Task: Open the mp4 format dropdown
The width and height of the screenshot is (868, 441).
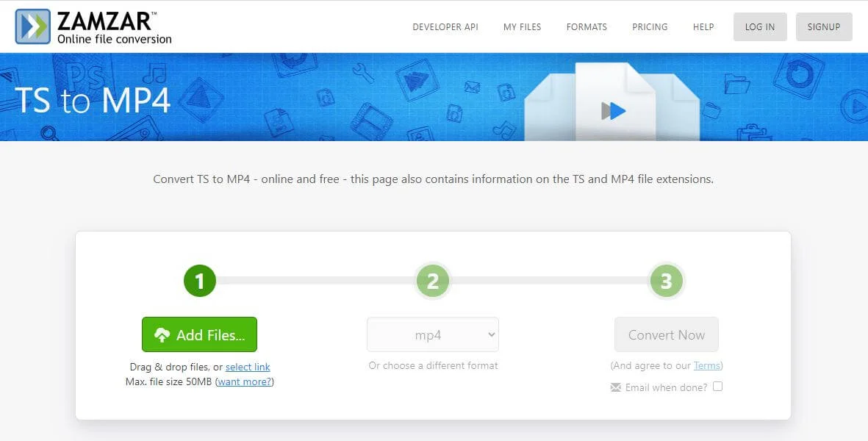Action: (x=433, y=335)
